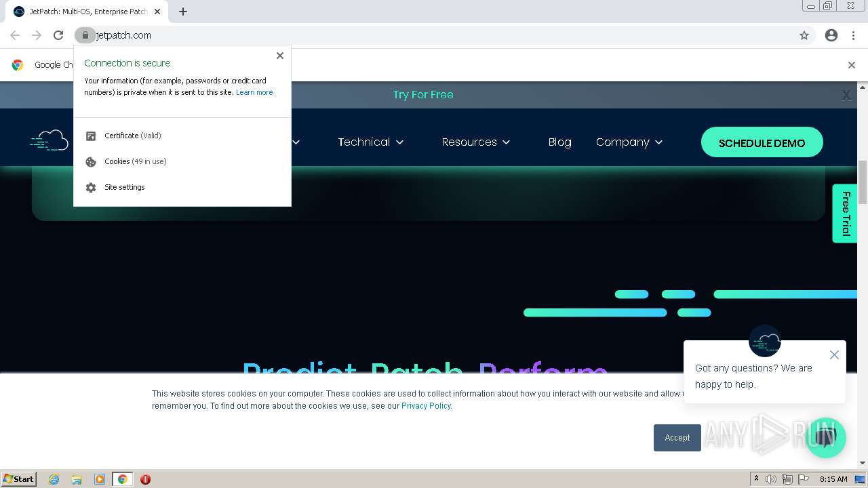The width and height of the screenshot is (868, 488).
Task: Click the browser back arrow
Action: point(15,35)
